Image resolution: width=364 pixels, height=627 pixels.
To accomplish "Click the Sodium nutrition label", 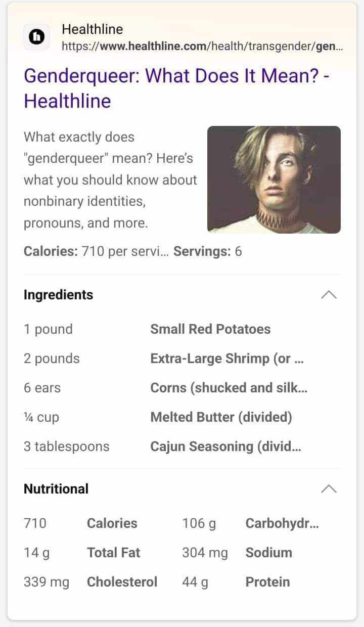I will (268, 553).
